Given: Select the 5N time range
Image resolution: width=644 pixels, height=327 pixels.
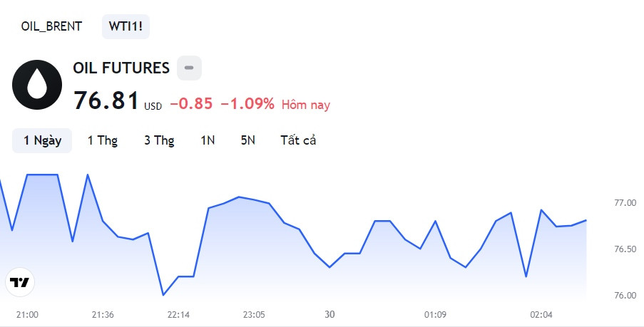Looking at the screenshot, I should point(247,140).
